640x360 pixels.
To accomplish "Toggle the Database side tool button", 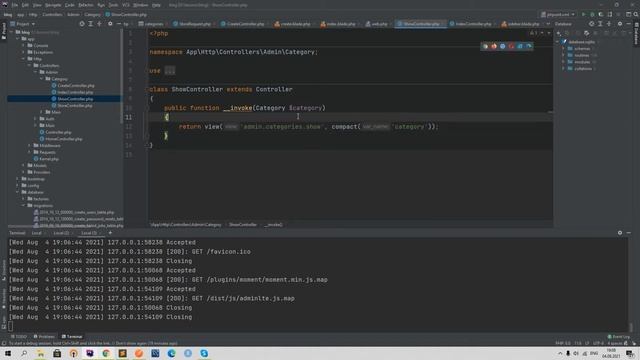I will 636,34.
